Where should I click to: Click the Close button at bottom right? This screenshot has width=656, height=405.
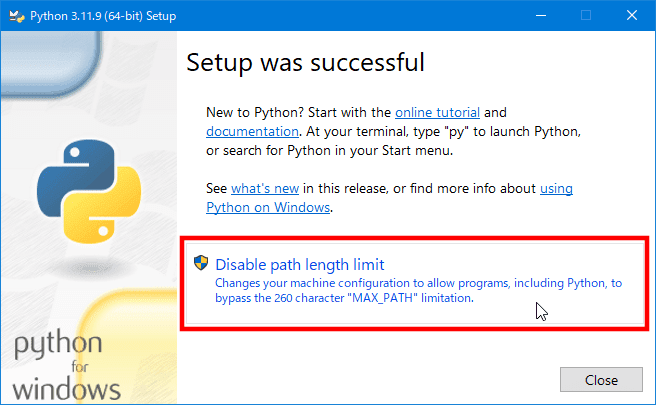(601, 380)
